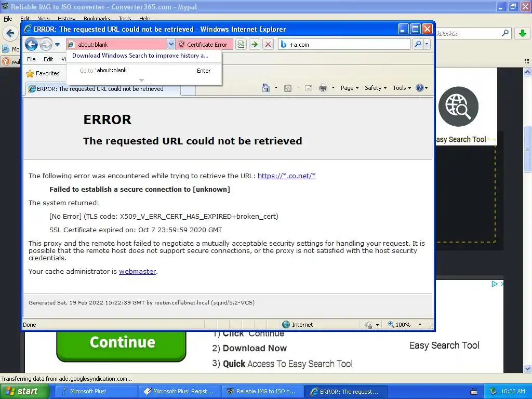Click the green Continue button
The width and height of the screenshot is (532, 399).
(x=121, y=344)
